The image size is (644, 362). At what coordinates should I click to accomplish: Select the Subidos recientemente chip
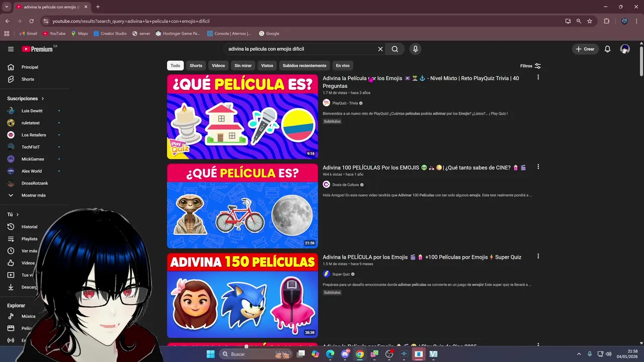coord(304,65)
